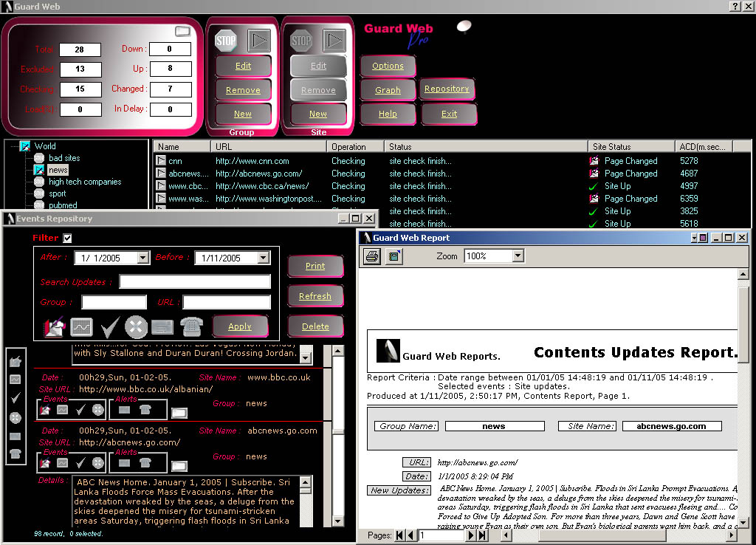756x545 pixels.
Task: Click Details text scrollbar up arrow
Action: (x=306, y=481)
